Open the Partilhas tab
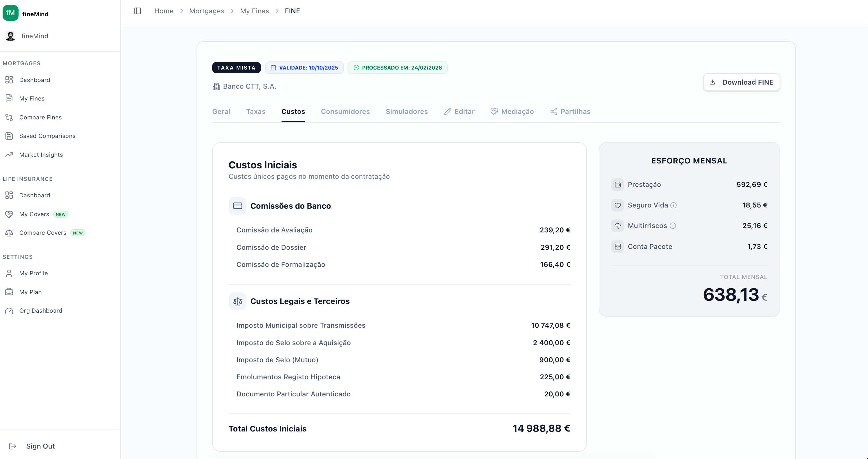The height and width of the screenshot is (459, 868). (x=570, y=112)
